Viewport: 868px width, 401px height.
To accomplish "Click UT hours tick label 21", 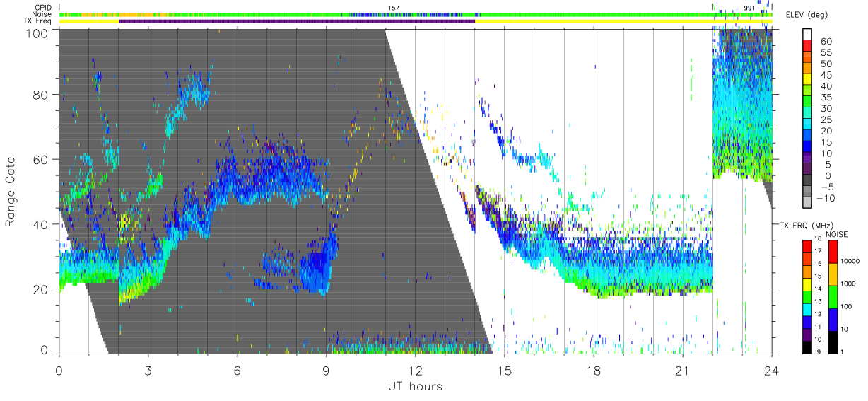I will (x=683, y=370).
